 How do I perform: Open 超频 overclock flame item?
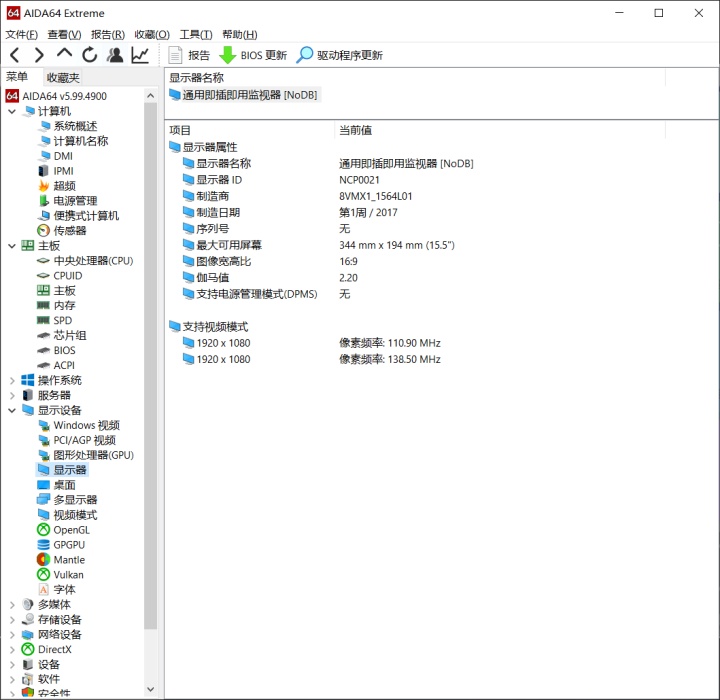coord(56,186)
